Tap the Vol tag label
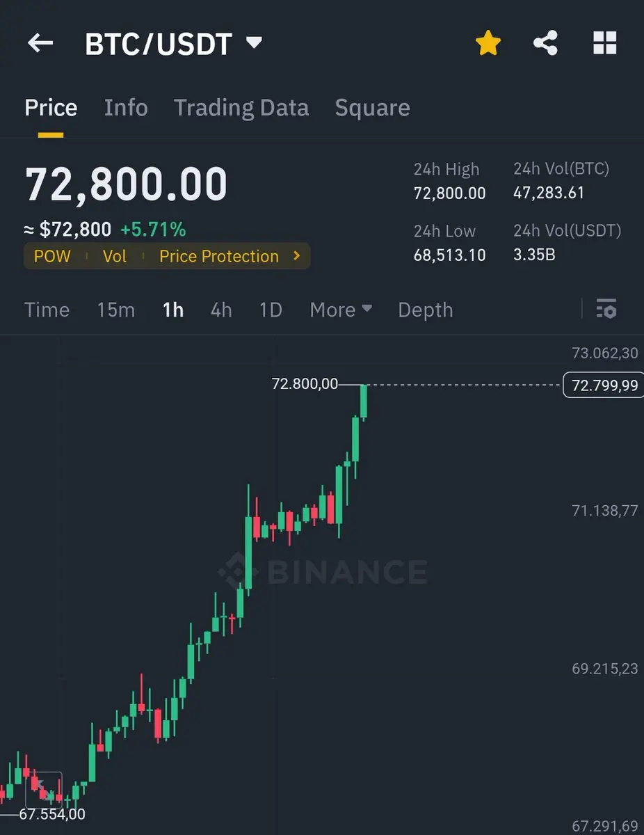The height and width of the screenshot is (835, 644). (115, 256)
